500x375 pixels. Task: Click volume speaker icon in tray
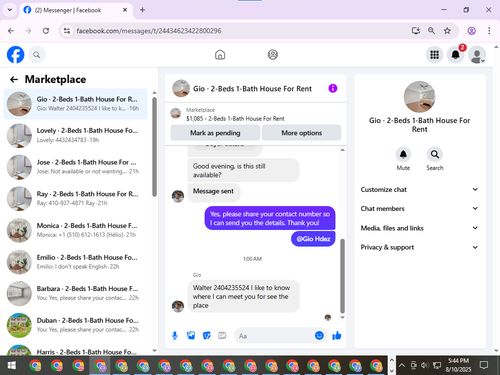tap(425, 365)
